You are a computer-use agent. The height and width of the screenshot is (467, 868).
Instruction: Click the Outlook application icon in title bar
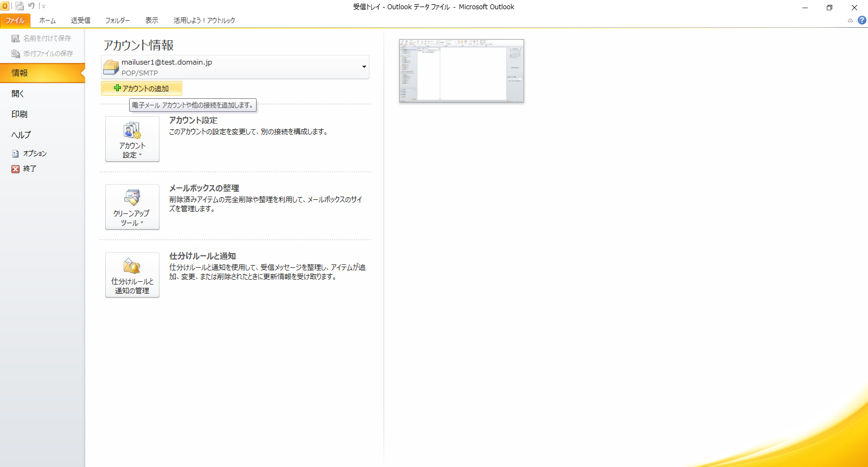pos(5,7)
